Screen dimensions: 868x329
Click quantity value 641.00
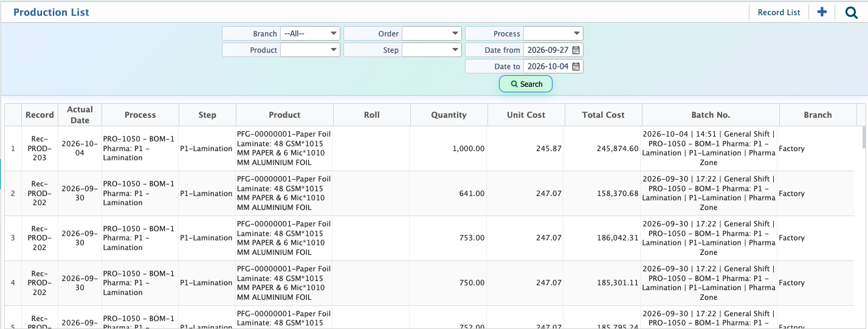472,194
